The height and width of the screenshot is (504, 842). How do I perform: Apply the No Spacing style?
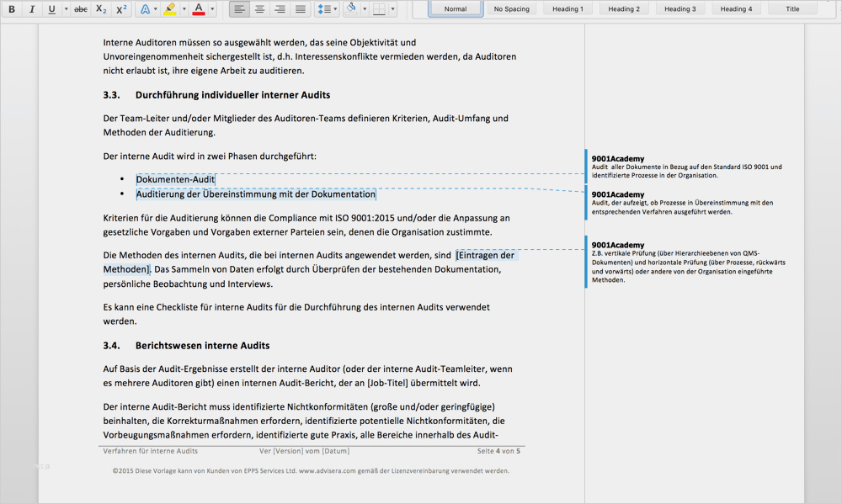(x=512, y=9)
